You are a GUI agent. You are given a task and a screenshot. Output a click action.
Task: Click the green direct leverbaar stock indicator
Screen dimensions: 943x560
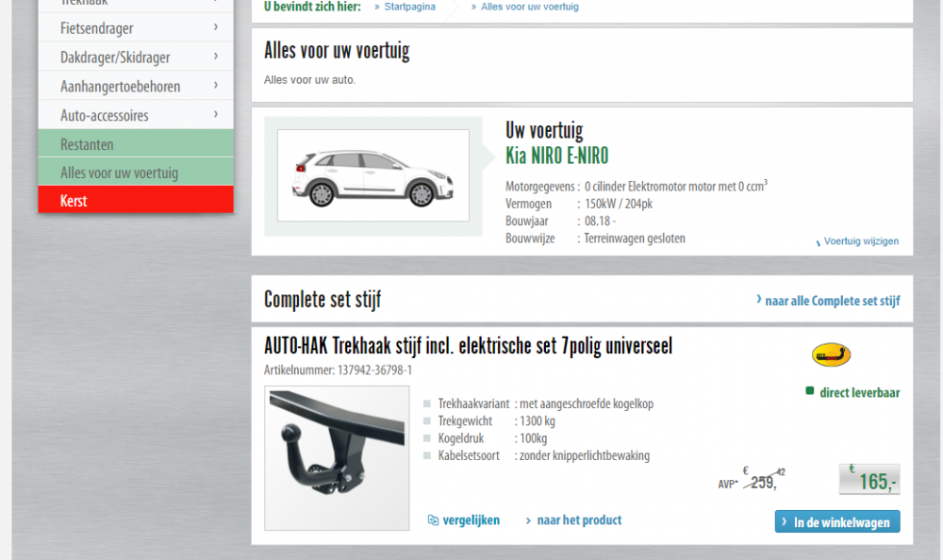[809, 391]
